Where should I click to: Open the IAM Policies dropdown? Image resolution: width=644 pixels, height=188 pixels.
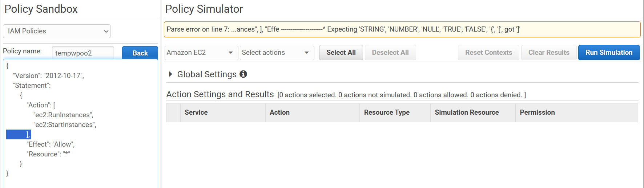coord(57,31)
